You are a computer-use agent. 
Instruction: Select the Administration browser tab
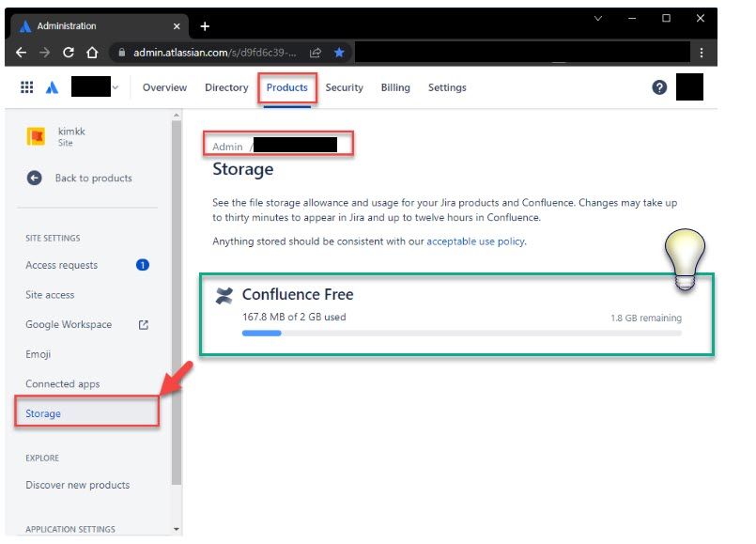(x=99, y=26)
